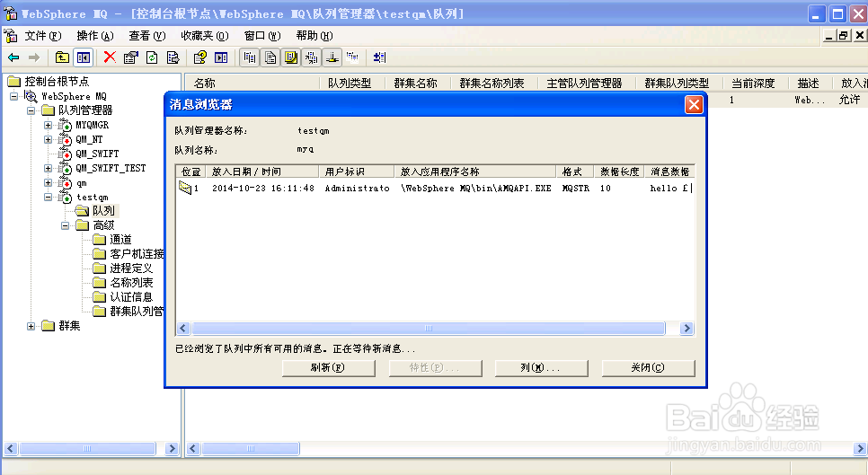
Task: Click the message browser horizontal scrollbar thumb
Action: tap(429, 329)
